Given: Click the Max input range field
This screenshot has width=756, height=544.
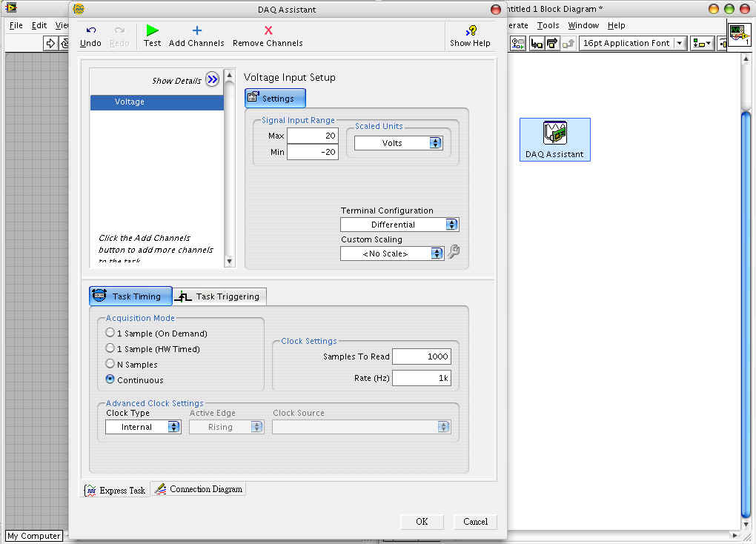Looking at the screenshot, I should (313, 136).
